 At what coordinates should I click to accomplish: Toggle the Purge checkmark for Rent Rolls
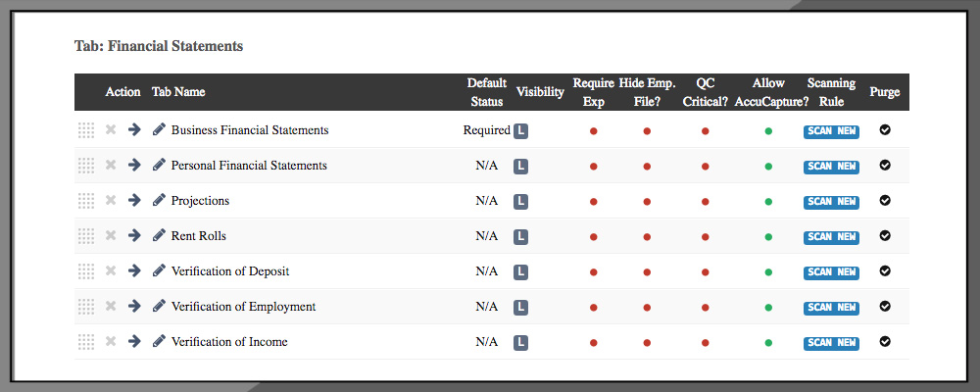(885, 236)
